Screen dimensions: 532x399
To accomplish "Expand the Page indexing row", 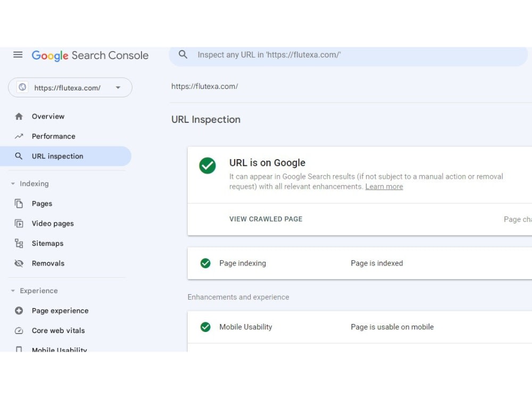I will pos(360,263).
